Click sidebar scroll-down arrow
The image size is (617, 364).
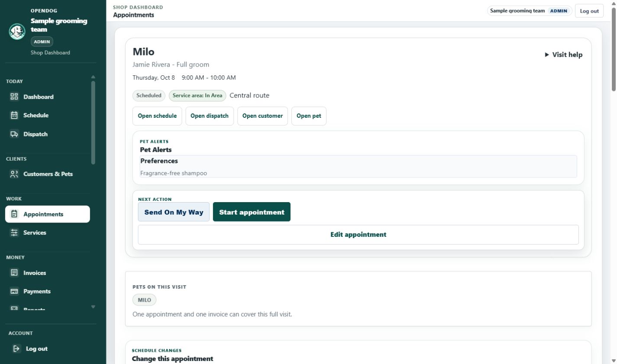[x=93, y=307]
